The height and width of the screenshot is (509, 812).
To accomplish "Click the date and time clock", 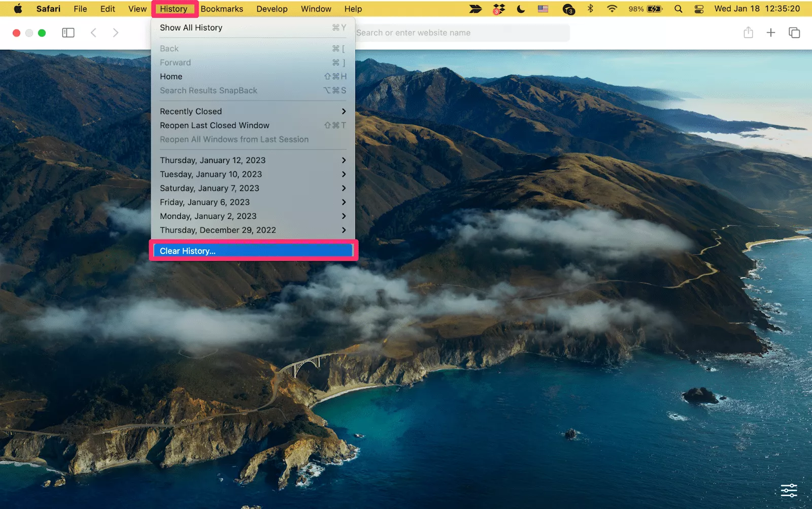I will click(757, 9).
